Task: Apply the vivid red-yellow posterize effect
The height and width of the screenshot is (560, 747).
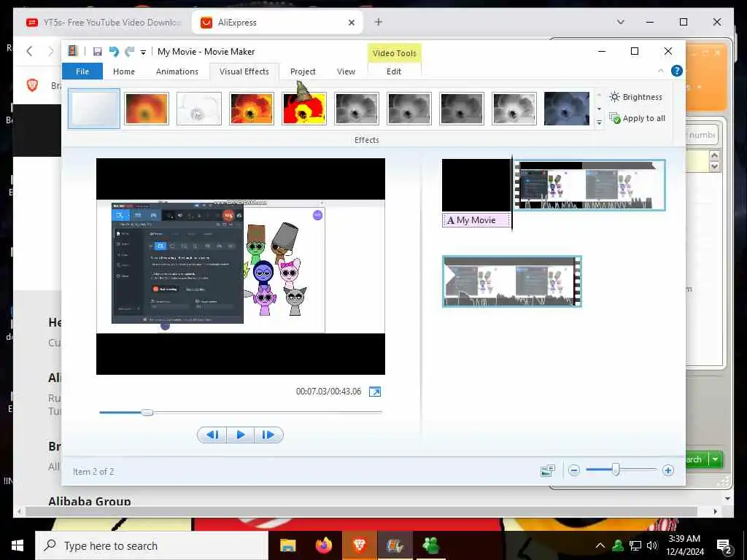Action: 304,109
